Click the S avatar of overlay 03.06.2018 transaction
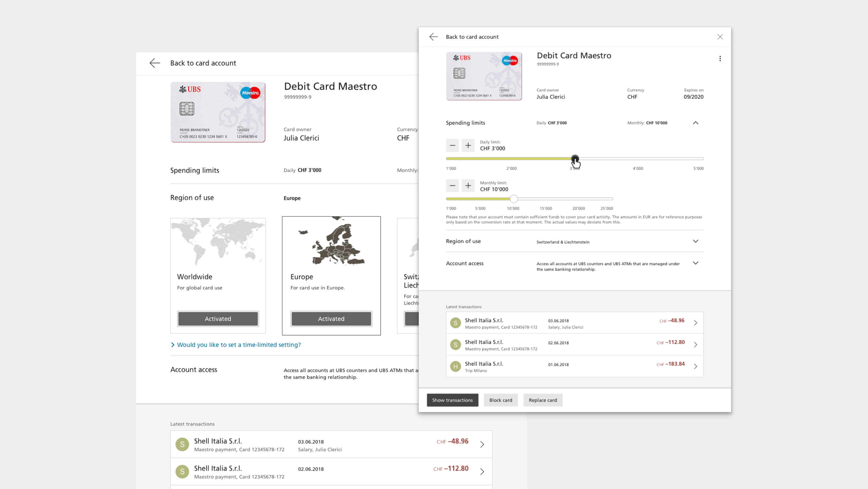The image size is (868, 489). pos(455,323)
